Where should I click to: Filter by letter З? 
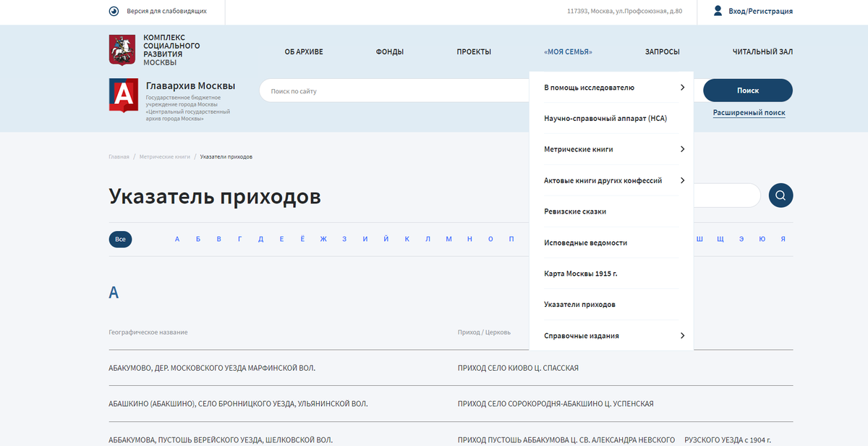(344, 239)
